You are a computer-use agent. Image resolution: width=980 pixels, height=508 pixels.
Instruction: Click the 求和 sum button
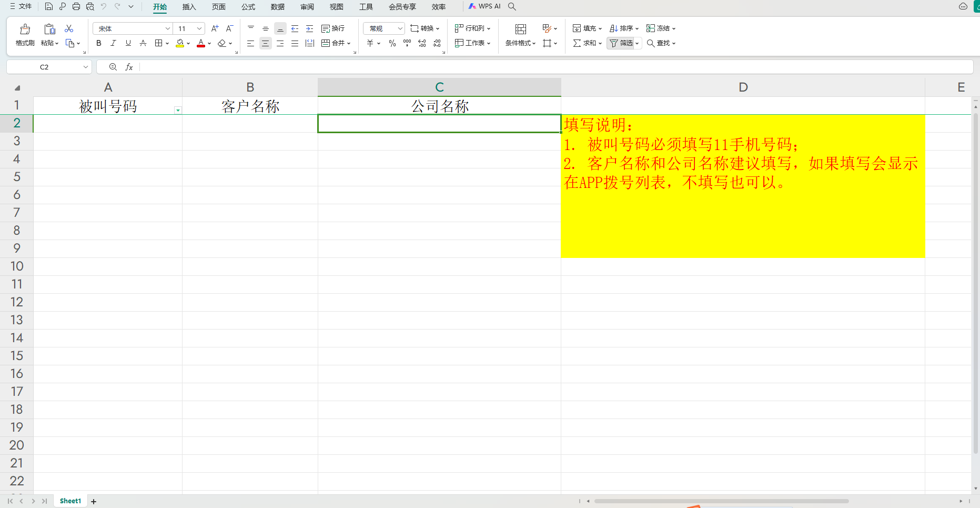tap(584, 43)
